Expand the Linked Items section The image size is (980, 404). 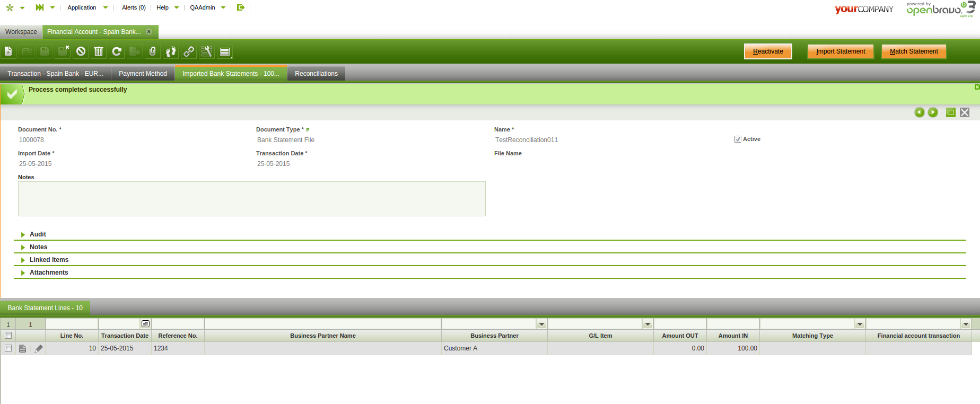[49, 260]
